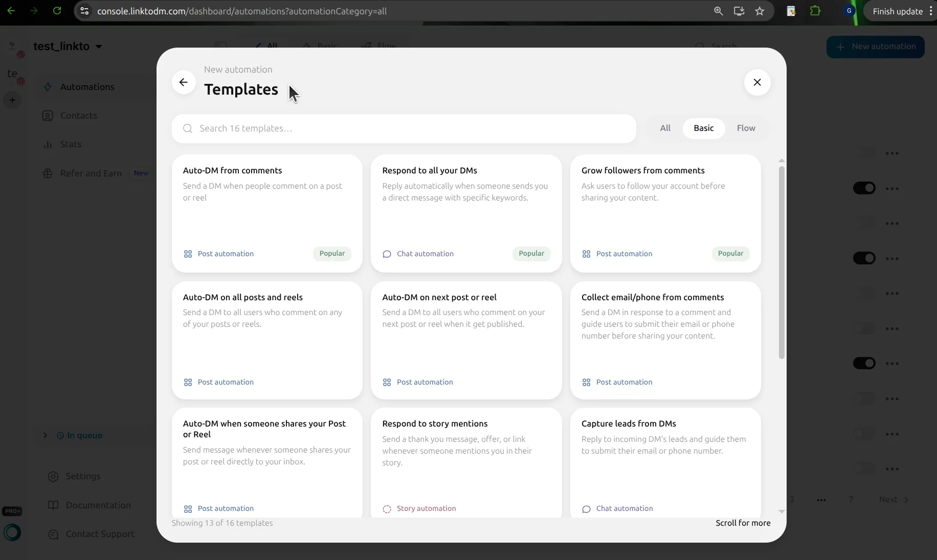Open Contacts in the sidebar
Image resolution: width=937 pixels, height=560 pixels.
79,116
